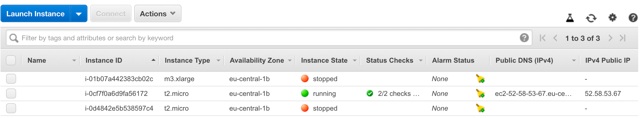Open the settings gear icon
Viewport: 644px width, 118px height.
613,18
